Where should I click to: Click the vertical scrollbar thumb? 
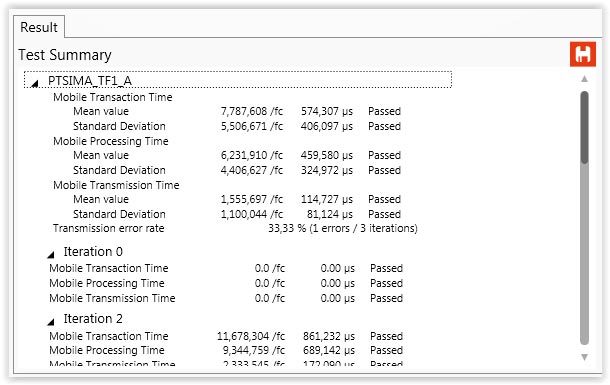click(584, 127)
